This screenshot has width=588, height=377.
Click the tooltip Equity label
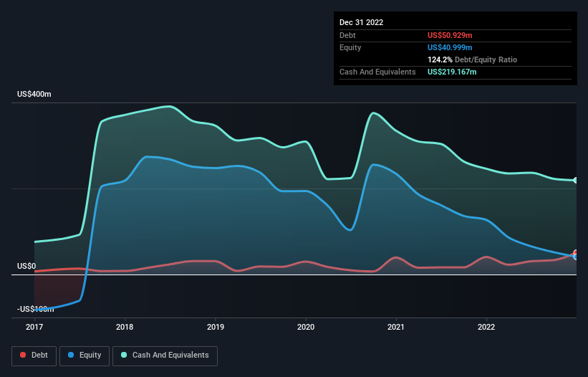point(350,47)
